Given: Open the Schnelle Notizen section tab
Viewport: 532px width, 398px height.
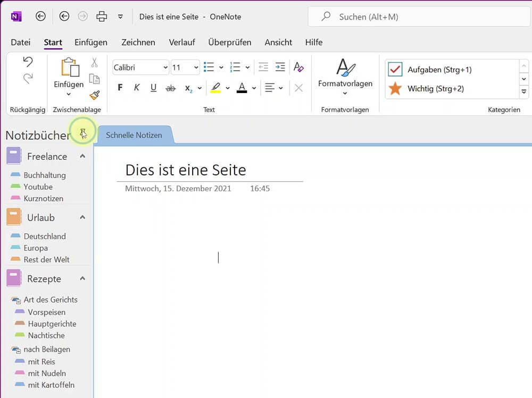Looking at the screenshot, I should pyautogui.click(x=134, y=135).
